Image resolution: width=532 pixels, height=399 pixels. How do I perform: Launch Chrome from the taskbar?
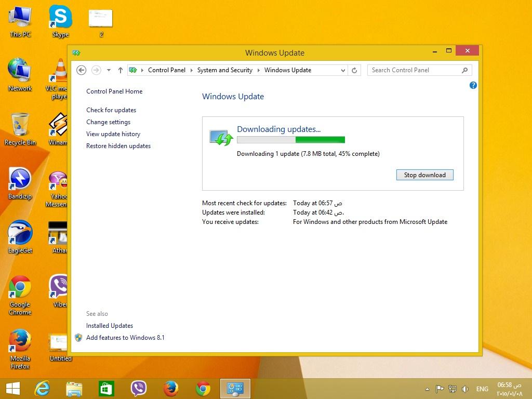pos(203,389)
